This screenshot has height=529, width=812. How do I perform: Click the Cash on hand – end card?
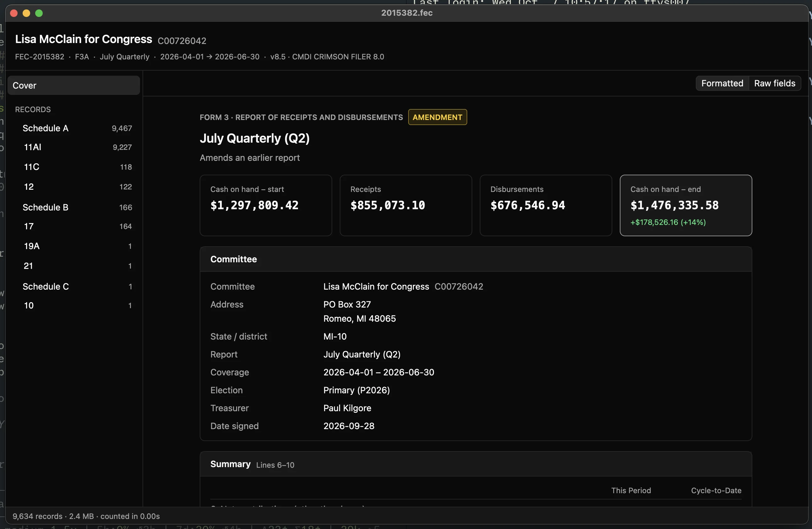[686, 205]
